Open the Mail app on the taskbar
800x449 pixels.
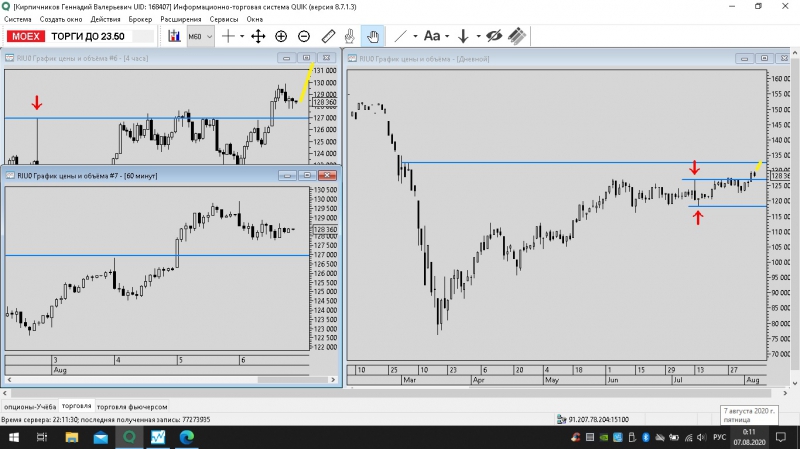click(x=101, y=437)
